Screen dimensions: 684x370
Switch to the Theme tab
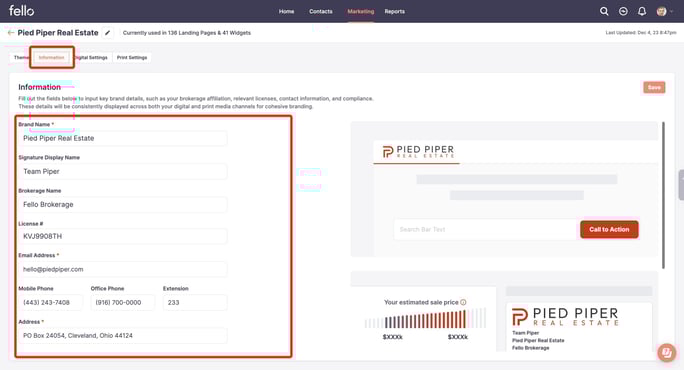pos(20,58)
